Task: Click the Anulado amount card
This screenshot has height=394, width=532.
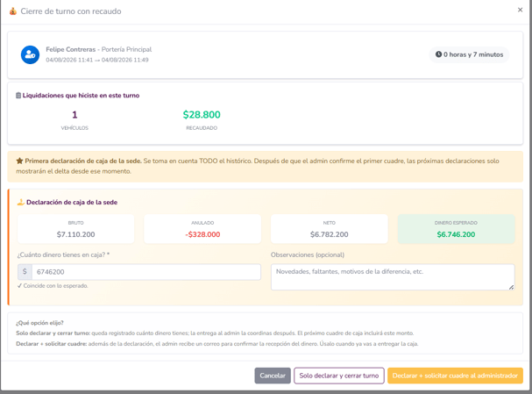Action: tap(202, 228)
